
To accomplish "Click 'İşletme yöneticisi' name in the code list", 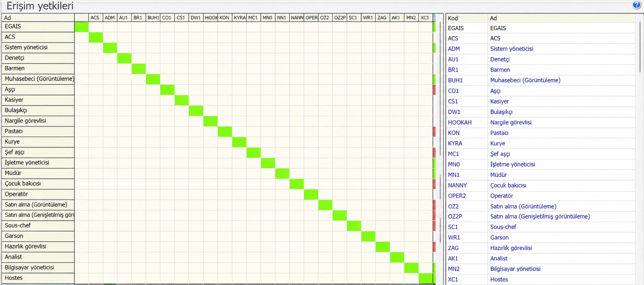I will (513, 164).
